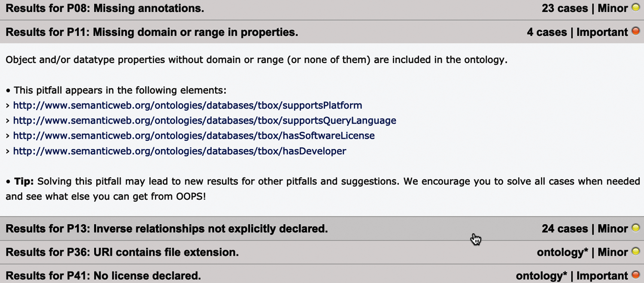Click red Important indicator for P11
Screen dimensions: 644x283
coord(635,31)
